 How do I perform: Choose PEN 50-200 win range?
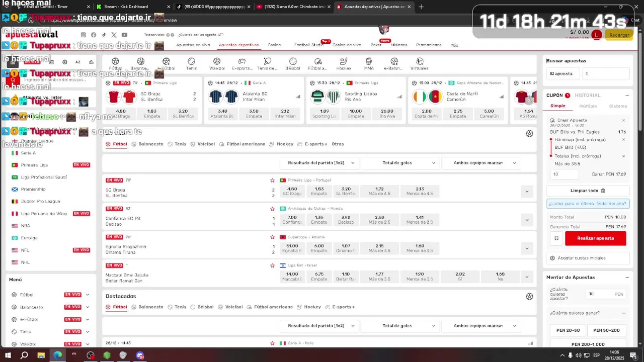click(x=606, y=330)
